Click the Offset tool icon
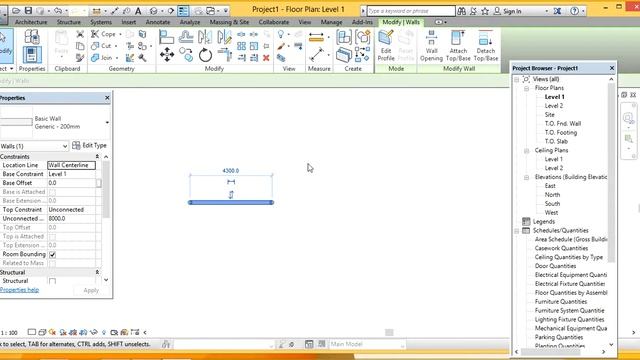The image size is (640, 360). pos(186,37)
